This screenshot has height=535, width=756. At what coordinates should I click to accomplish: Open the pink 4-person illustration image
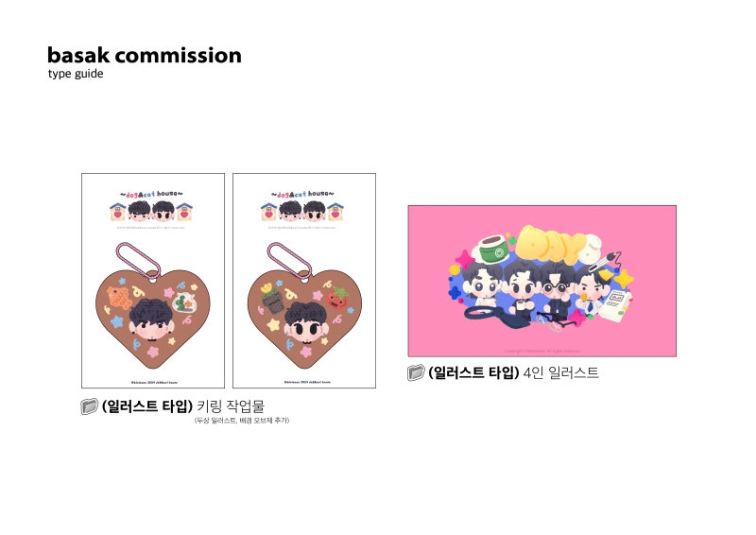541,281
